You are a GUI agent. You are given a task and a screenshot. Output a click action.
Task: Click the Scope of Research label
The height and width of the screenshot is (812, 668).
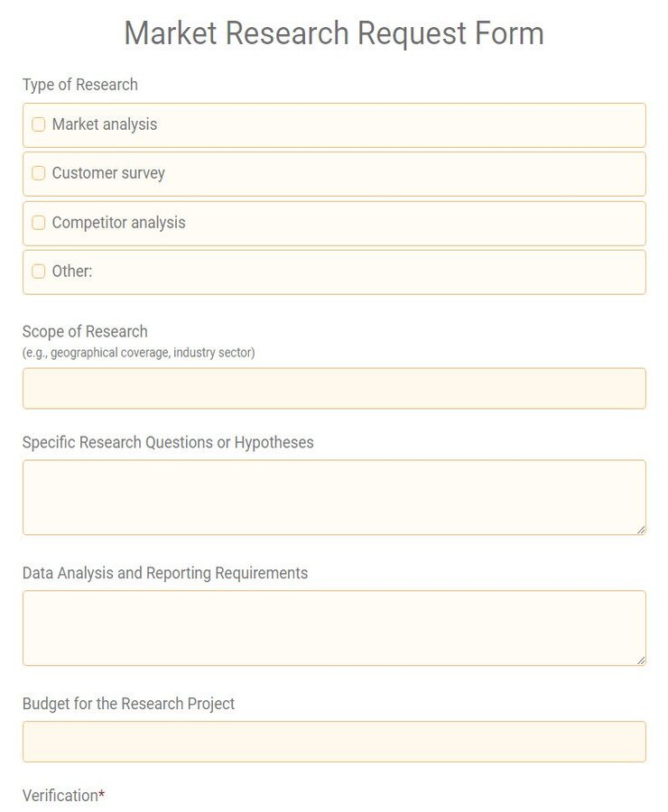(x=85, y=331)
